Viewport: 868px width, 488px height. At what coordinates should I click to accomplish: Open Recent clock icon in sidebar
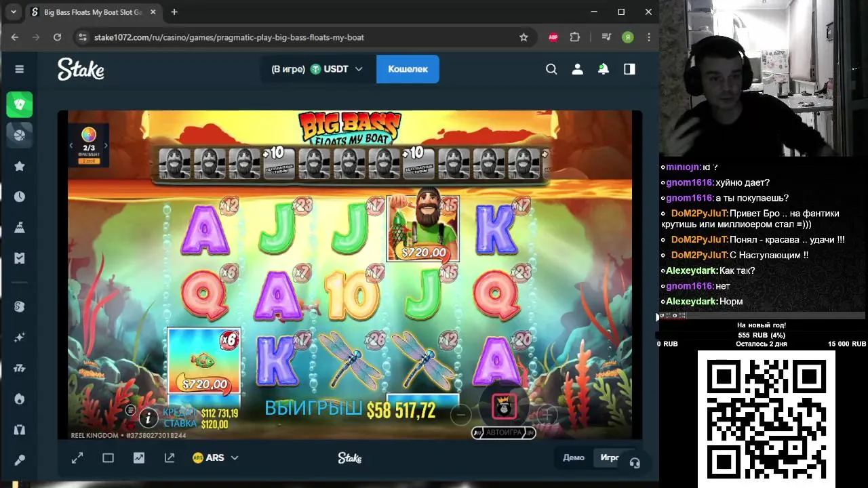[x=20, y=197]
